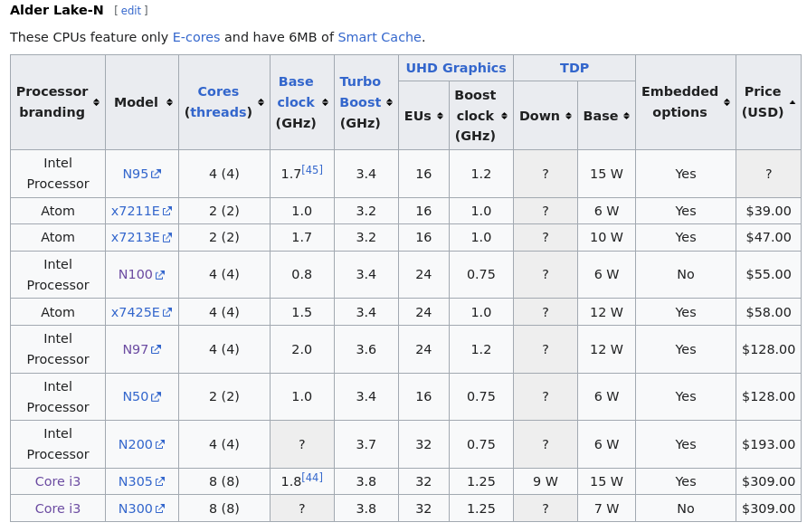The width and height of the screenshot is (807, 532).
Task: Sort by Cores (threads) column arrows
Action: tap(261, 102)
